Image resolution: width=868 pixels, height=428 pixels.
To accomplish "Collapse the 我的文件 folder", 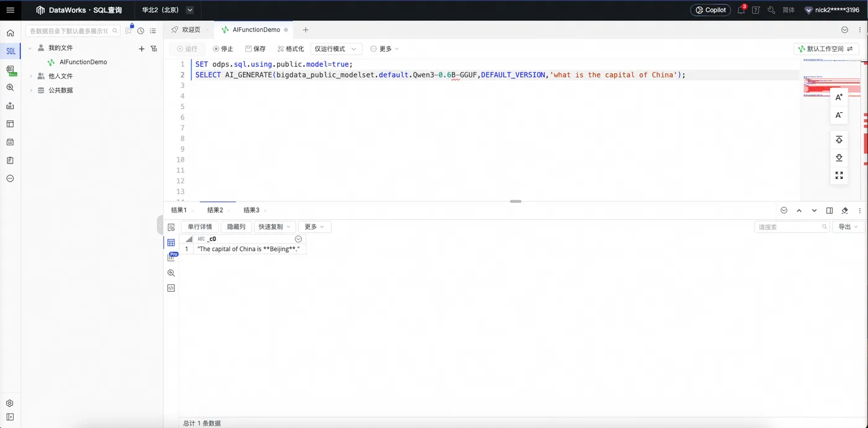I will (29, 48).
